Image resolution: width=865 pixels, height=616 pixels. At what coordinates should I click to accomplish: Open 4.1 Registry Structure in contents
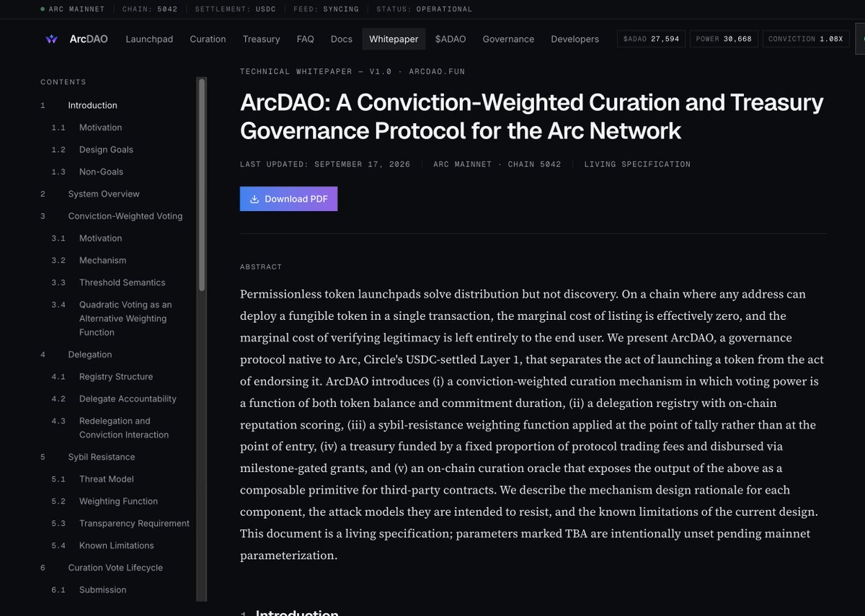coord(116,377)
